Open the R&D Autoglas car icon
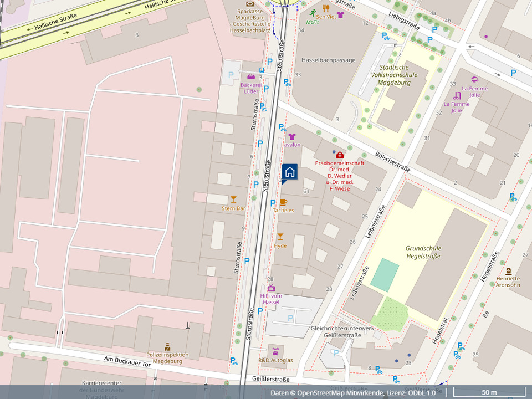The height and width of the screenshot is (399, 532). (x=275, y=351)
